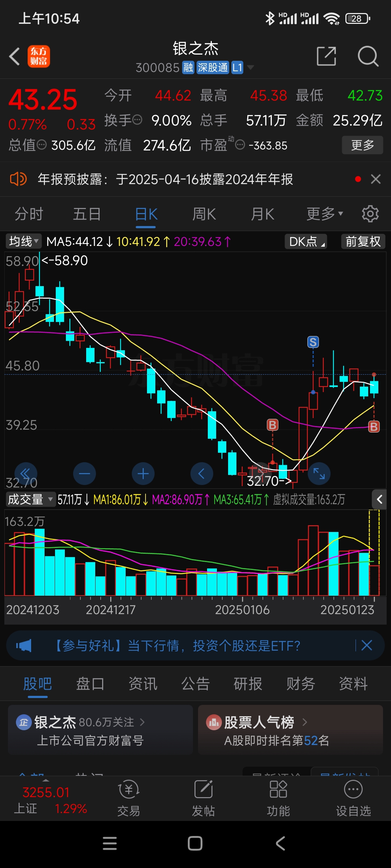Screen dimensions: 391x868
Task: Show more quote details via 更多 button
Action: [x=362, y=145]
